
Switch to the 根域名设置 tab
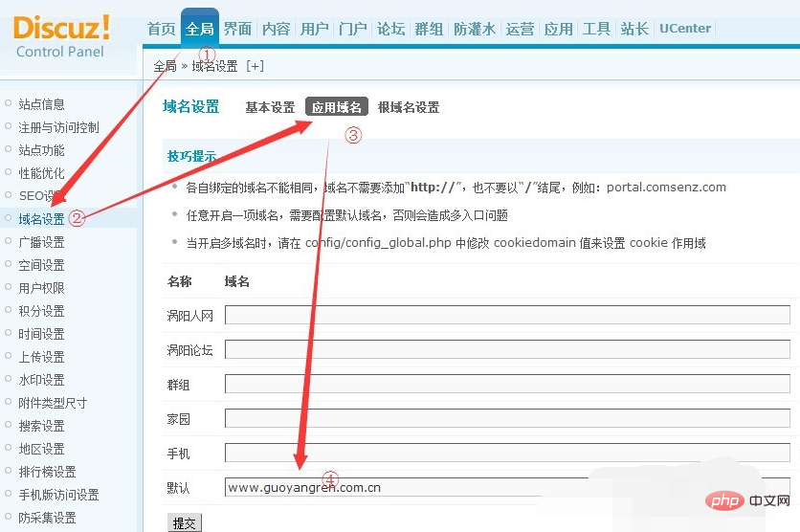click(409, 107)
